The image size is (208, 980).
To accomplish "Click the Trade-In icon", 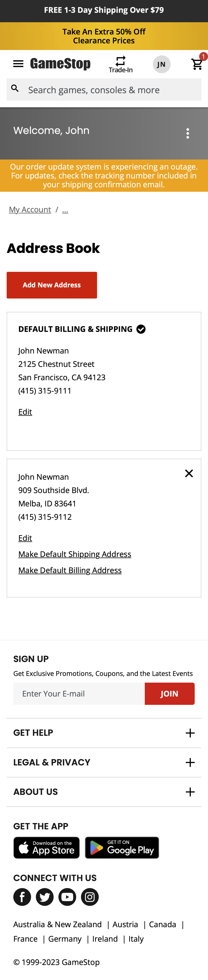I will [120, 64].
